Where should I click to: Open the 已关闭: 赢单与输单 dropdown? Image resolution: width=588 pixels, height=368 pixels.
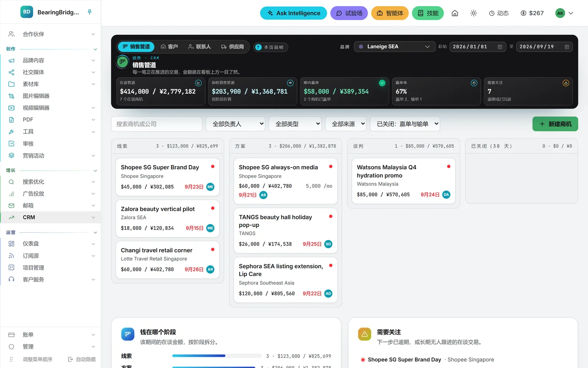click(405, 124)
